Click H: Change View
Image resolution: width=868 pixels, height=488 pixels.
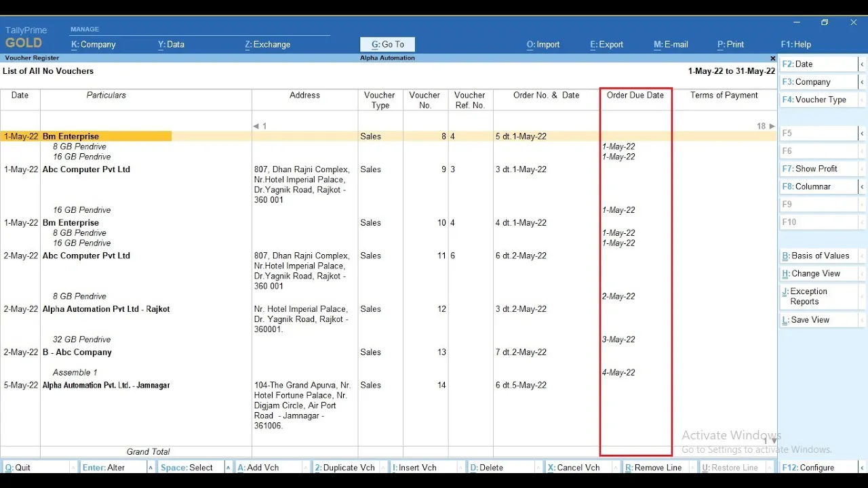coord(818,274)
